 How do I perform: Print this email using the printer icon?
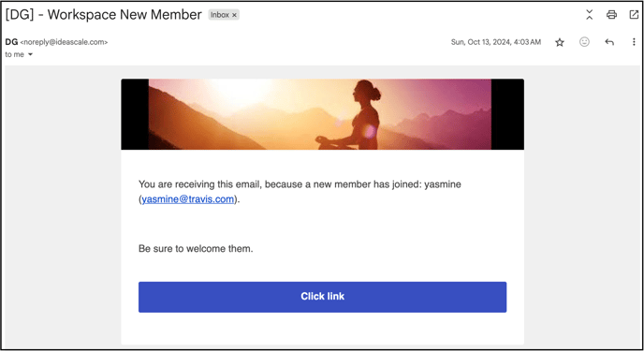(611, 15)
